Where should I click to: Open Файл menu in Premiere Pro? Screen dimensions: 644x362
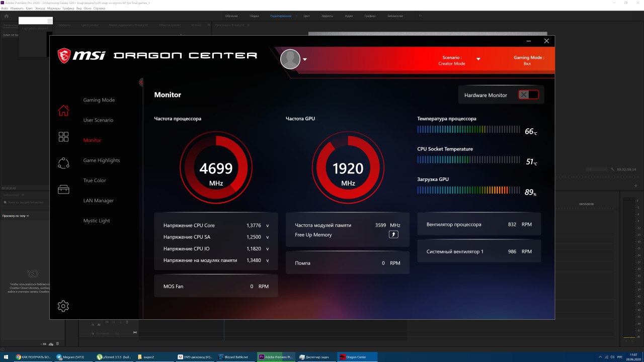tap(5, 9)
